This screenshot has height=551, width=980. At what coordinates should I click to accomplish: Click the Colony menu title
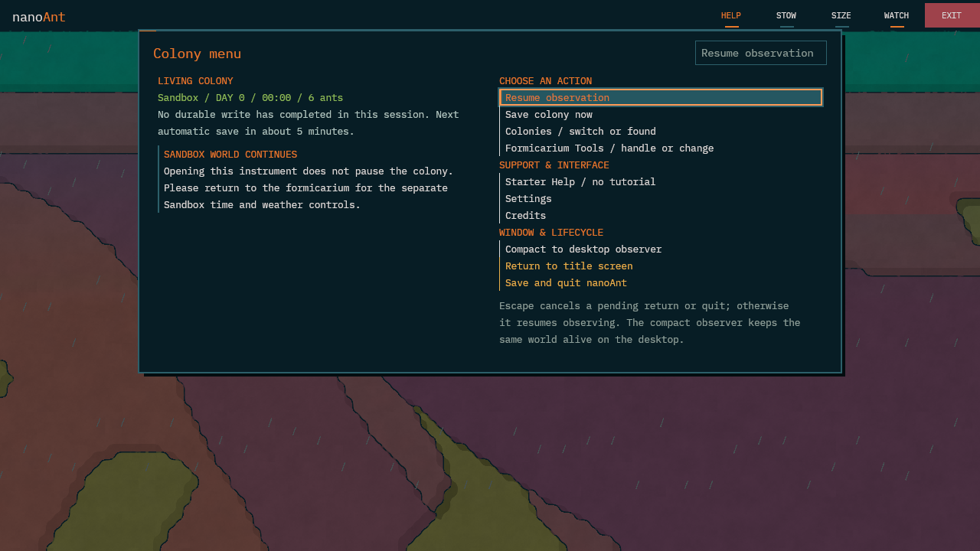(x=197, y=54)
